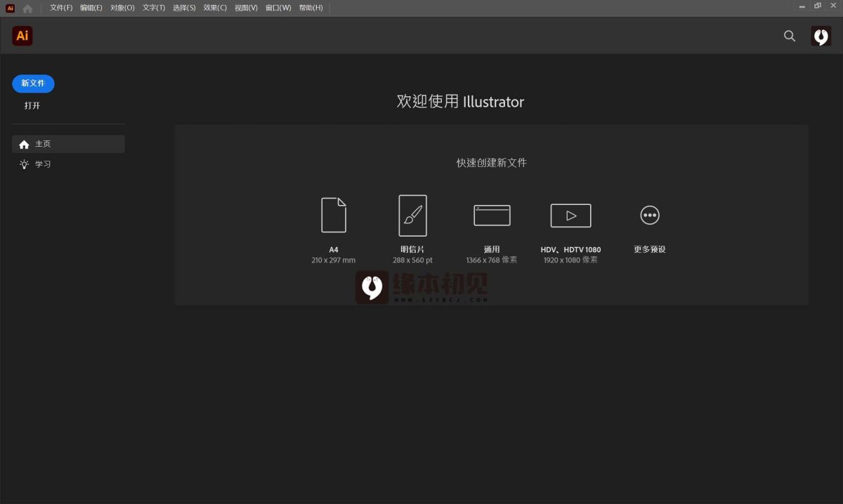Open the 效果(C) menu
The height and width of the screenshot is (504, 843).
tap(215, 8)
